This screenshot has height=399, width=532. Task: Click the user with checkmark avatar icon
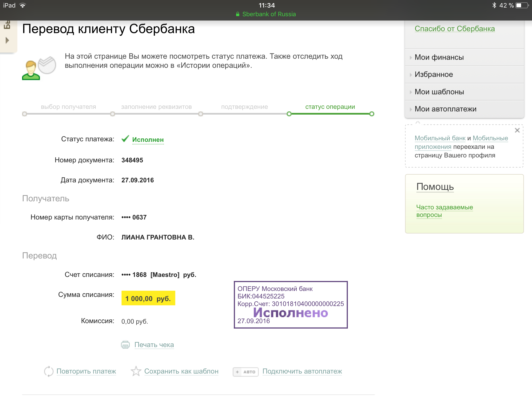39,68
